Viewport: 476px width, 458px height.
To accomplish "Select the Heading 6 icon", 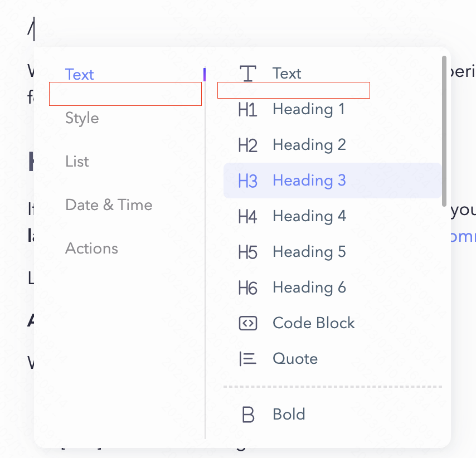I will 247,288.
